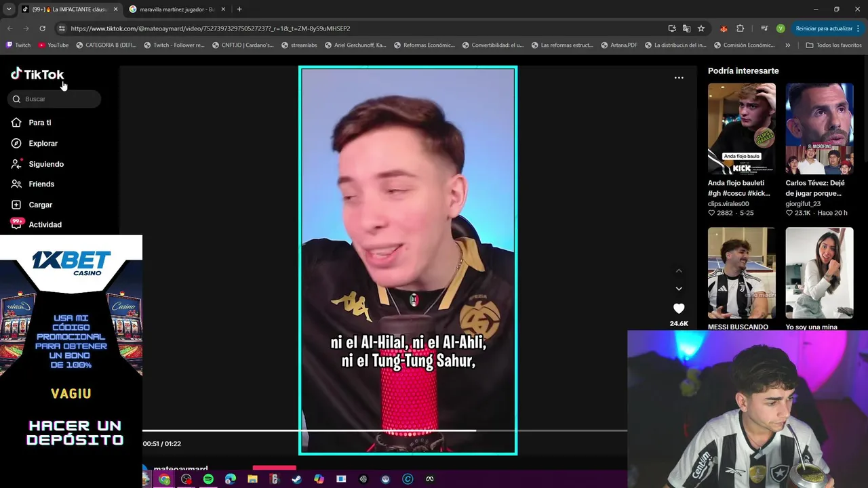Bookmark this page with the star
The image size is (868, 488).
tap(701, 28)
